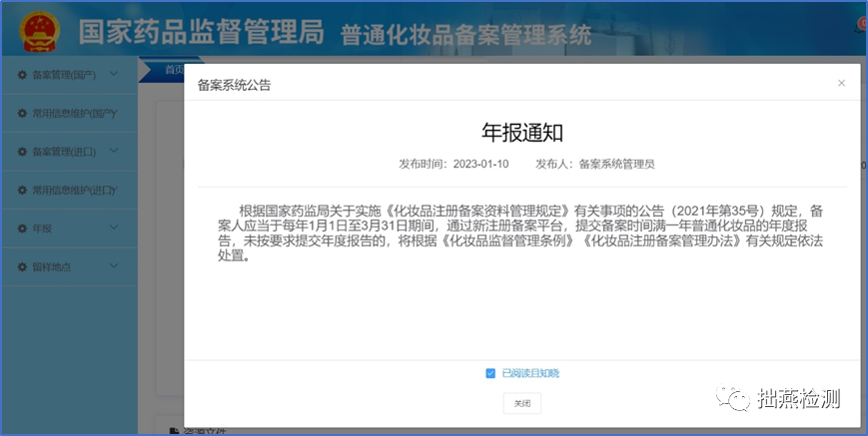Click the gear icon next to 常用信息维护(进口)
The height and width of the screenshot is (436, 868).
22,191
